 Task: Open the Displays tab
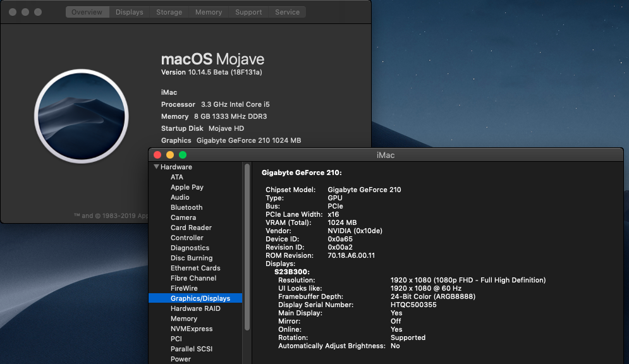coord(129,12)
